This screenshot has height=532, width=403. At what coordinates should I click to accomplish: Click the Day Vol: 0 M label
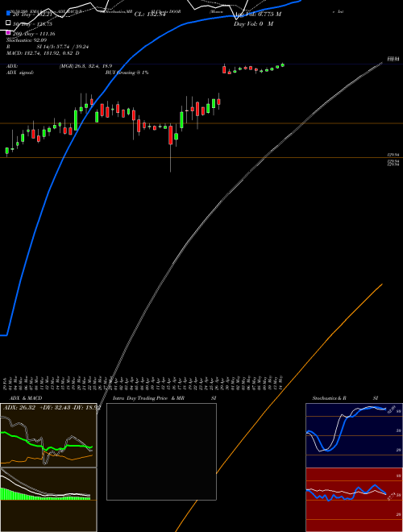(x=253, y=24)
